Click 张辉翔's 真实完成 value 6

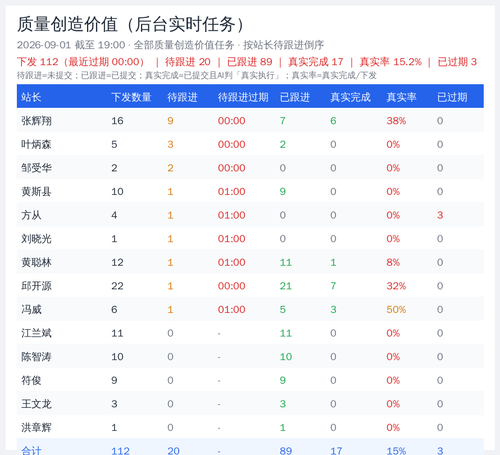pyautogui.click(x=333, y=121)
